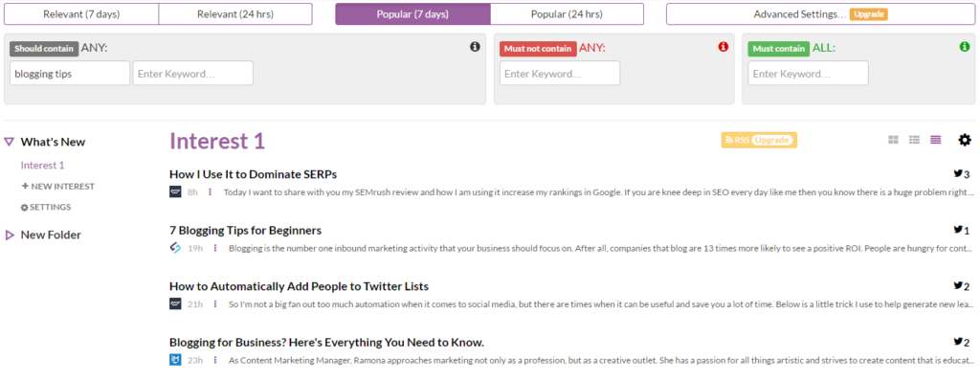
Task: Switch to grid card view icon
Action: point(894,140)
